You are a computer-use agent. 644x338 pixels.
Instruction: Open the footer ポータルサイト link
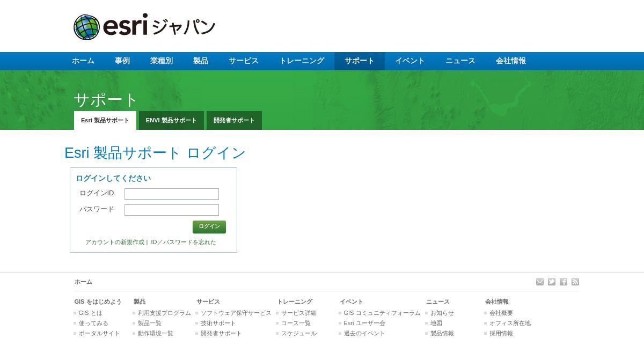click(99, 333)
